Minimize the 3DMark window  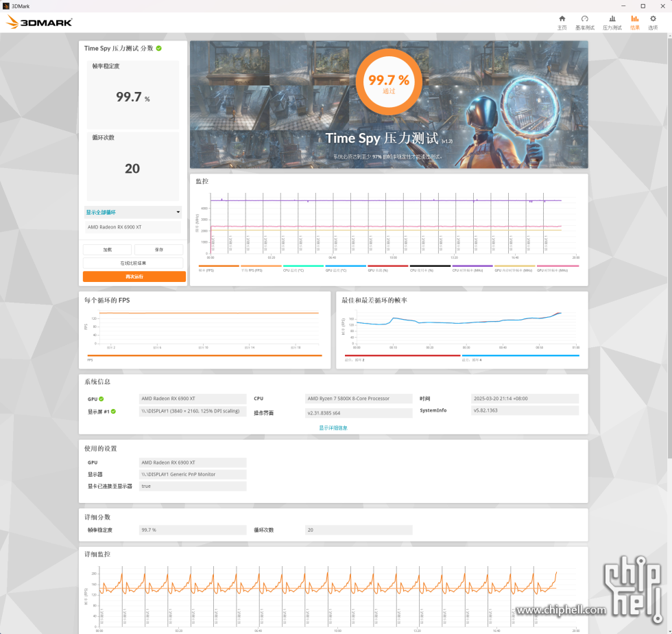pos(623,6)
